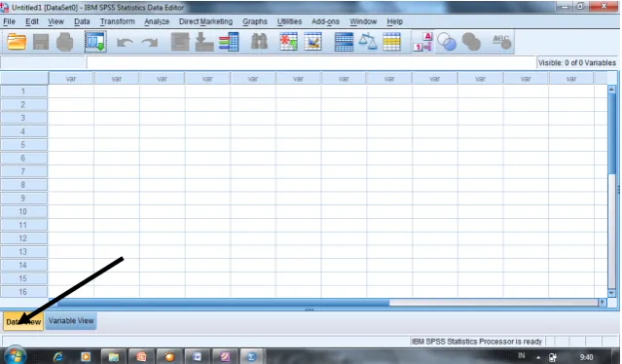Select row header 10
Screen dimensions: 622x364
coord(23,211)
